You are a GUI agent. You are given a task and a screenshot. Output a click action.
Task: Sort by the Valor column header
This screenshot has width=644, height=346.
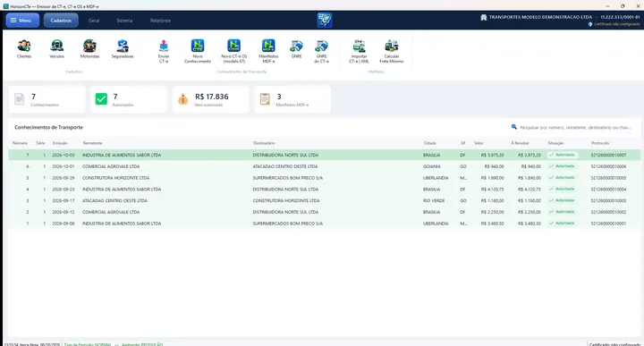[x=479, y=143]
